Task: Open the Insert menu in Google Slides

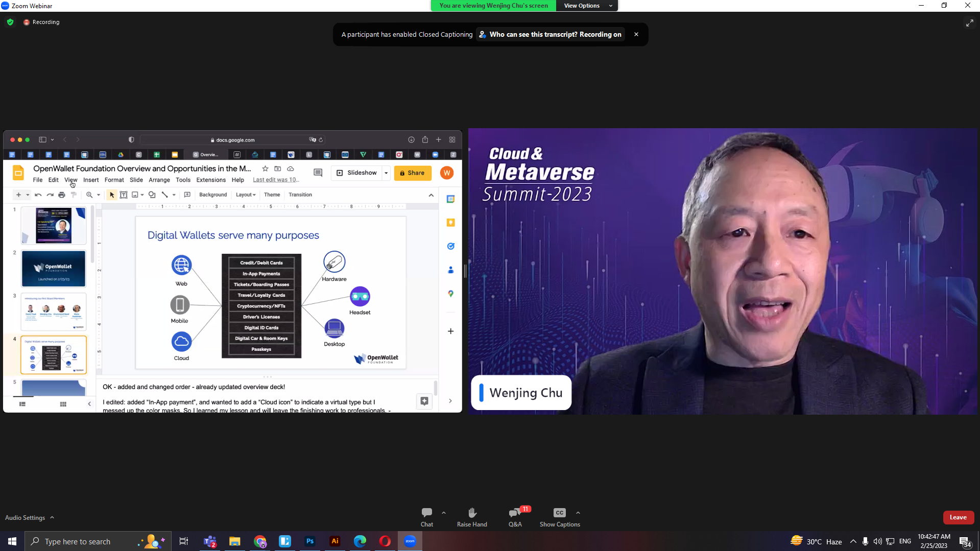Action: coord(91,180)
